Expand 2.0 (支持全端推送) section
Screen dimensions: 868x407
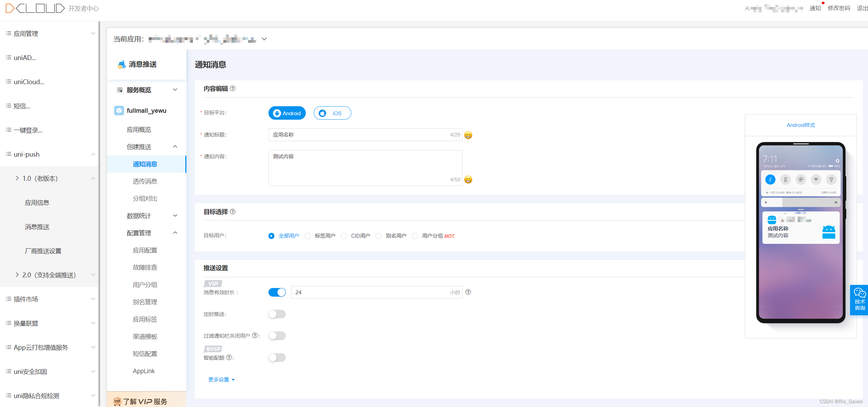(93, 275)
